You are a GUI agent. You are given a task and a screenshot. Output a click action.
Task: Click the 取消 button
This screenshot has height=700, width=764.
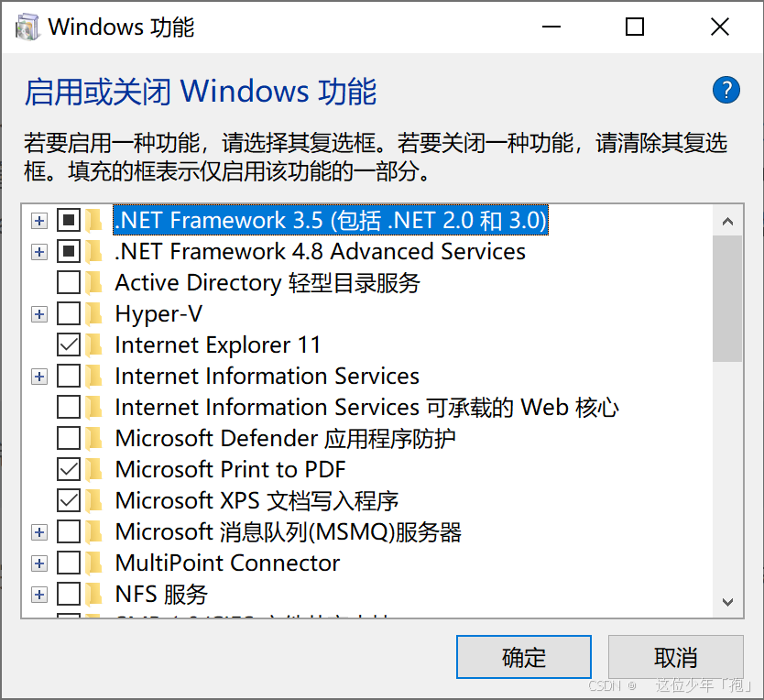pos(676,657)
